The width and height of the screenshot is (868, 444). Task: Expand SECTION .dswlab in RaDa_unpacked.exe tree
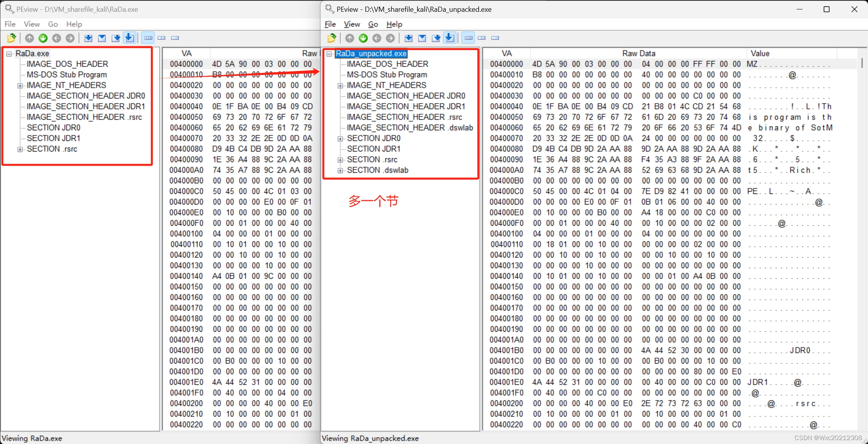click(x=340, y=170)
